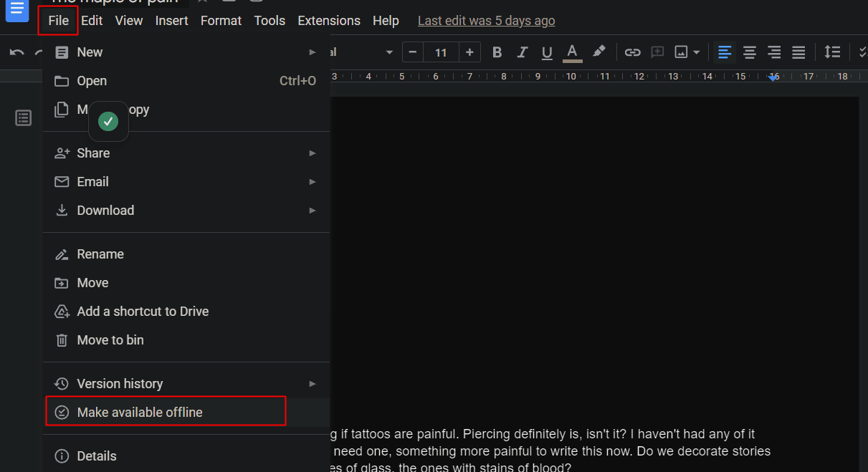The height and width of the screenshot is (472, 868).
Task: Open the Edit menu
Action: tap(92, 21)
